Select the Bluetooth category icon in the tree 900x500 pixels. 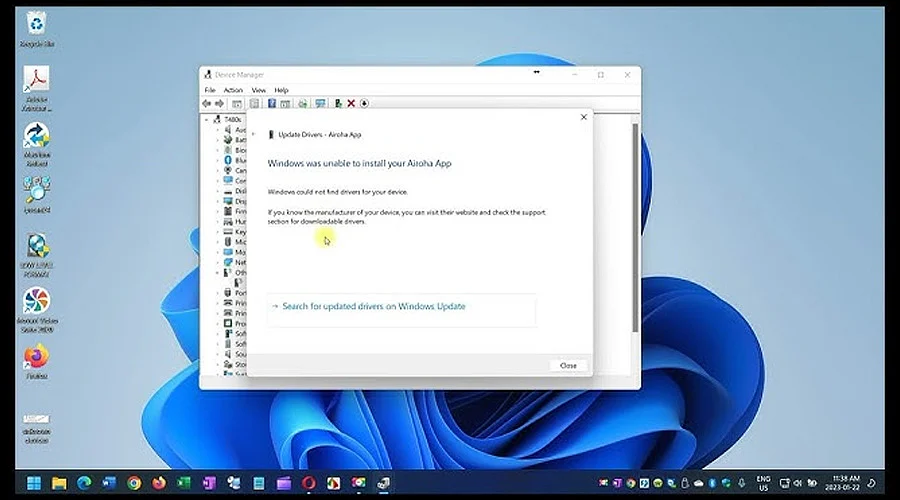[x=228, y=160]
